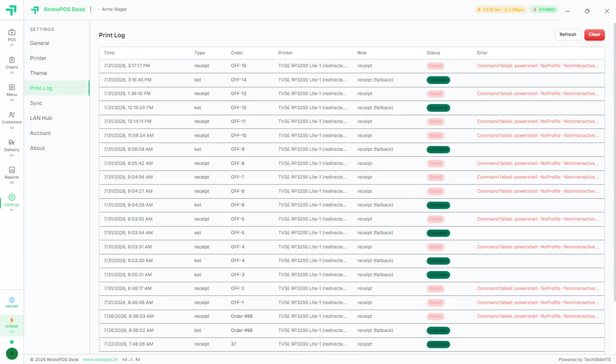The image size is (616, 364).
Task: Select order cell OFF-7
Action: pyautogui.click(x=238, y=177)
